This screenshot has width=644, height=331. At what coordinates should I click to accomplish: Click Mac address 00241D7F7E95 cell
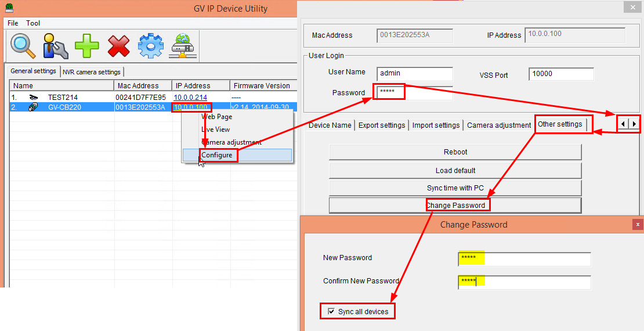coord(141,98)
